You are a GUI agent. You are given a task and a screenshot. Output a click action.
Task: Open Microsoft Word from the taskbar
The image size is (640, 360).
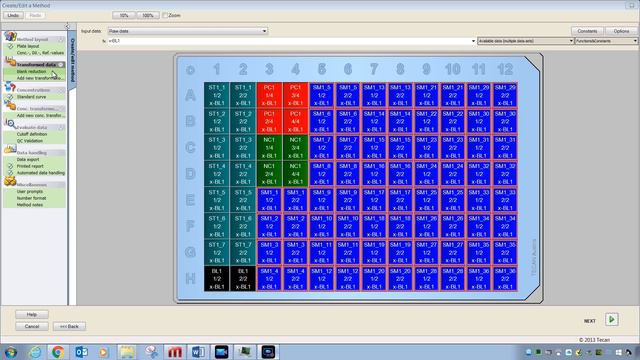pyautogui.click(x=198, y=352)
